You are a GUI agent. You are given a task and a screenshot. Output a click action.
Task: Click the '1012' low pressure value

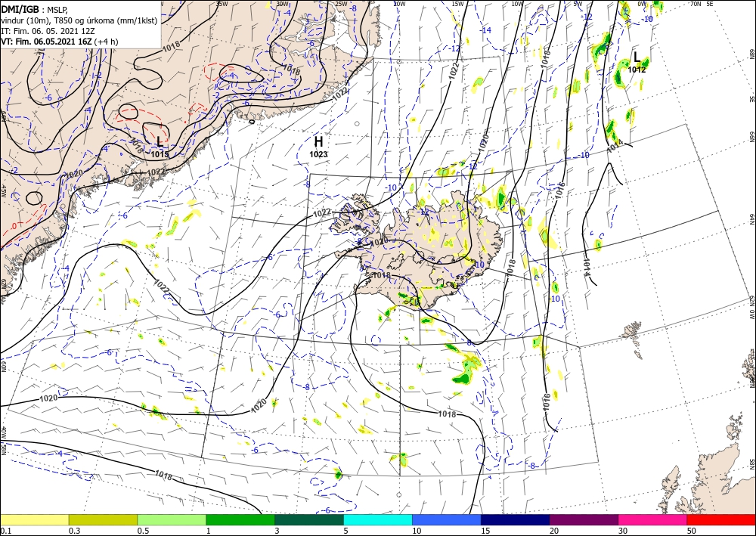click(637, 70)
